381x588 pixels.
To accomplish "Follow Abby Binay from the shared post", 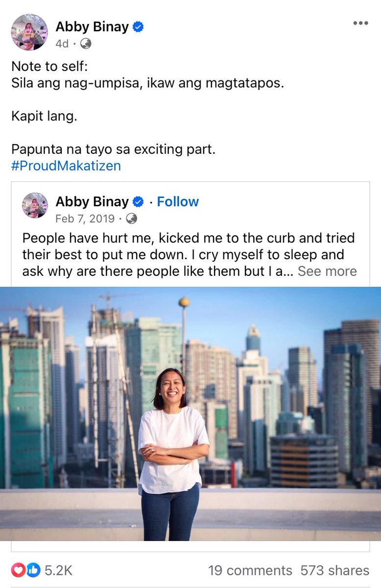I will [x=178, y=201].
